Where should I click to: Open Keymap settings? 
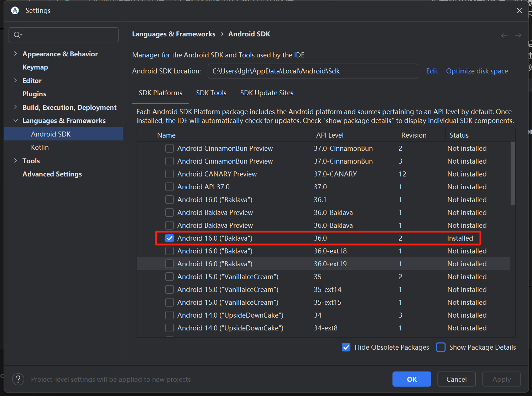pos(35,67)
